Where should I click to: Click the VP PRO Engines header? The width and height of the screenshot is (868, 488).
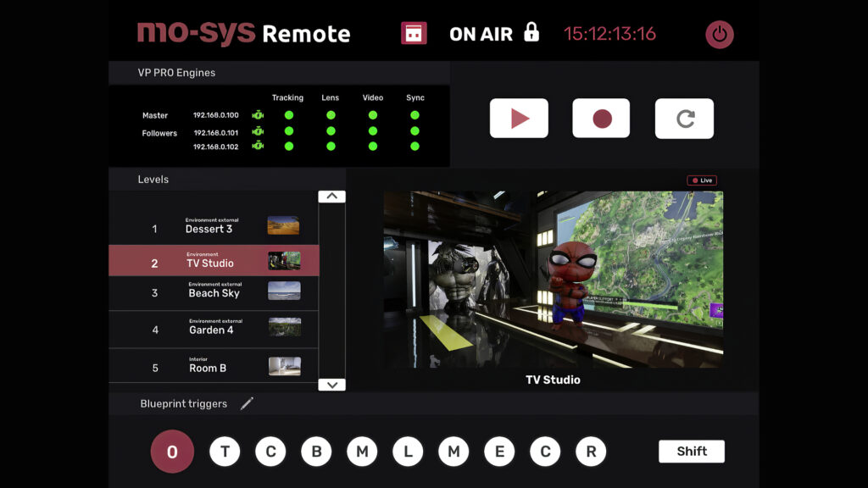click(279, 73)
